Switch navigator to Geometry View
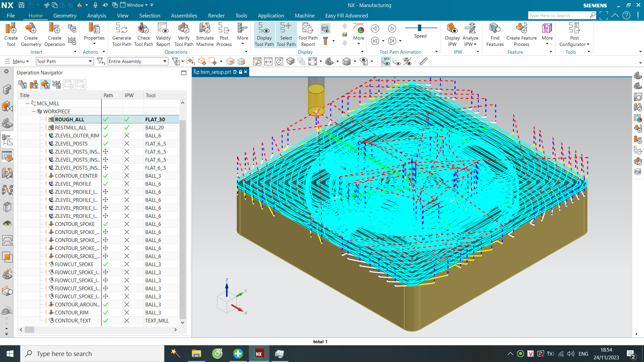This screenshot has width=644, height=362. point(45,84)
